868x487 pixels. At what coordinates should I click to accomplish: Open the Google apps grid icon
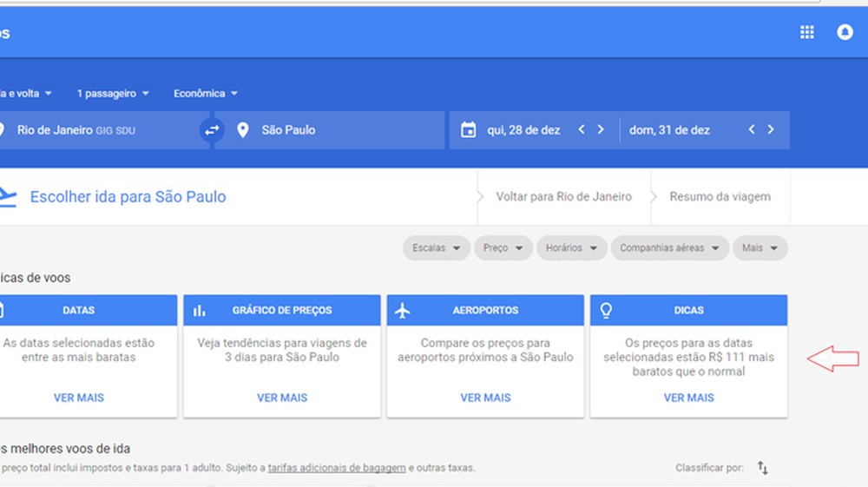point(807,32)
